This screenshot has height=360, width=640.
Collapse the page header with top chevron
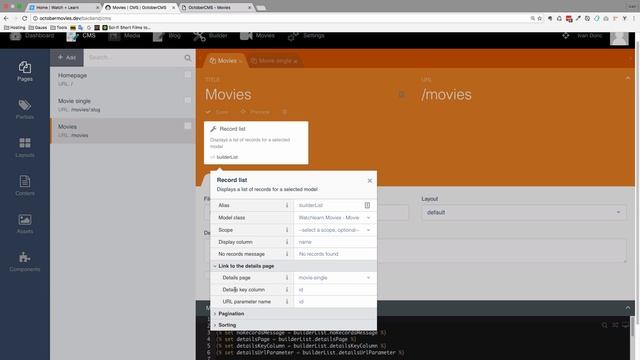pyautogui.click(x=628, y=78)
